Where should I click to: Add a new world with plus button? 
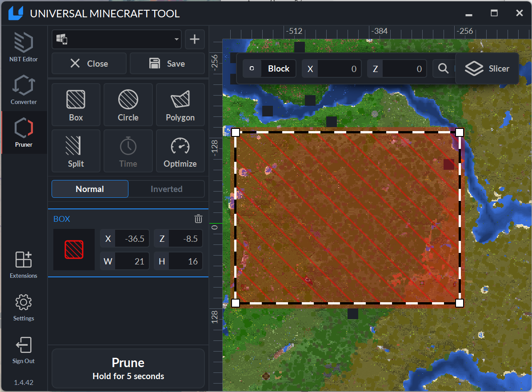(194, 39)
